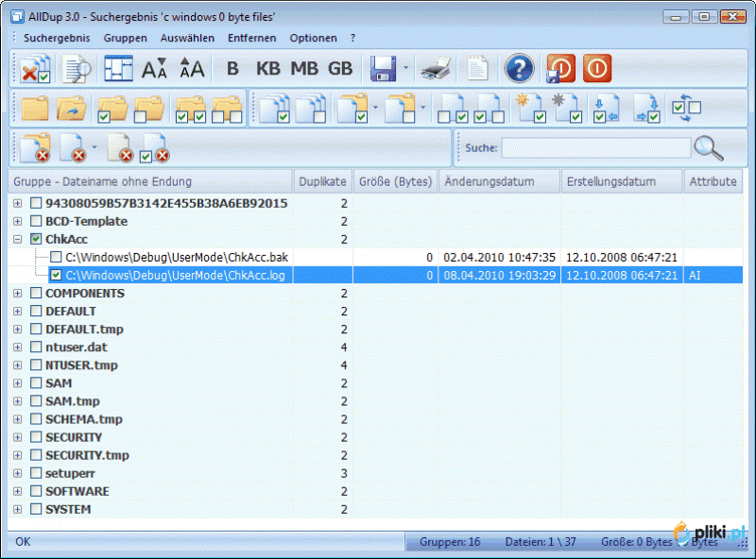Click the file preview magnifier toolbar icon
756x559 pixels.
point(77,69)
